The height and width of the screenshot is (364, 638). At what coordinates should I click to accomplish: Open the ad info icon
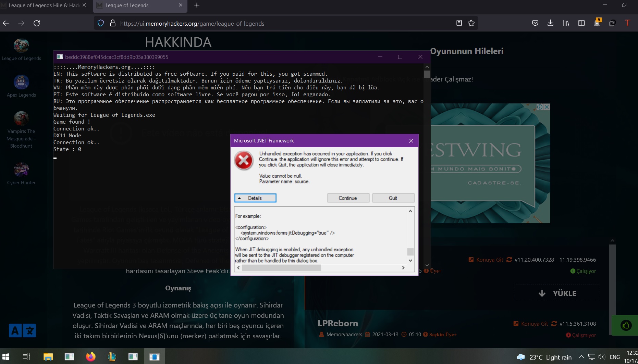pyautogui.click(x=540, y=107)
